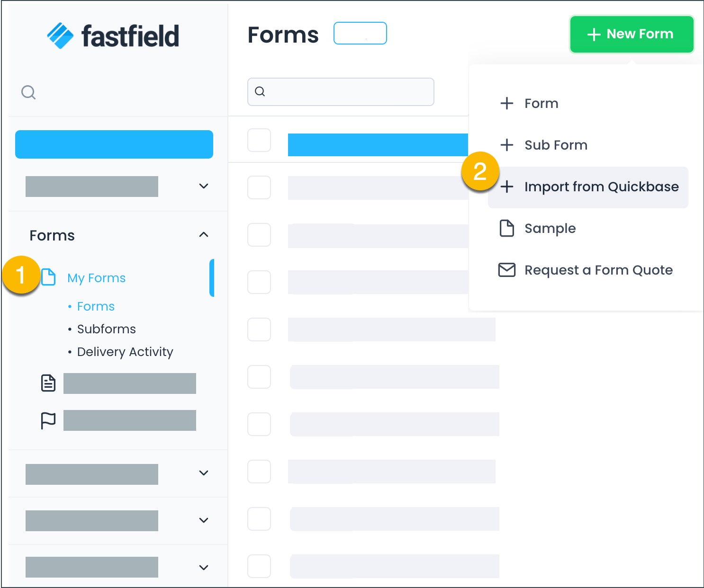Click the fastfield logo
The height and width of the screenshot is (588, 704).
[x=113, y=35]
